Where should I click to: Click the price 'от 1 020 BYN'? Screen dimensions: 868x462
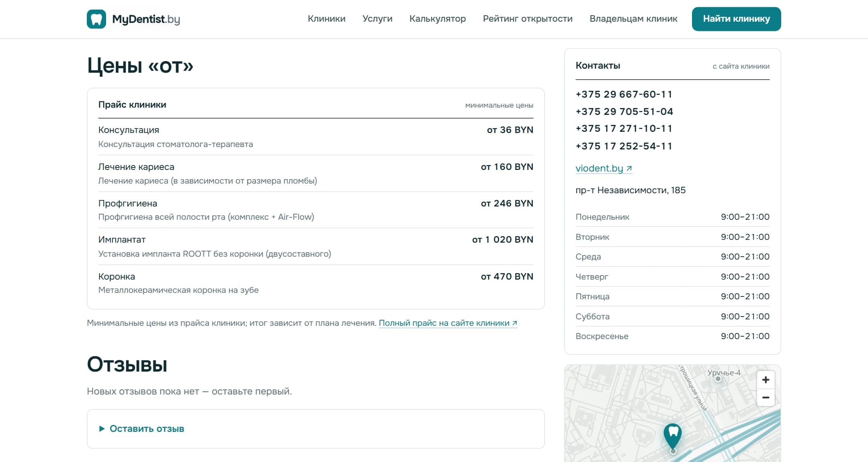pyautogui.click(x=503, y=240)
